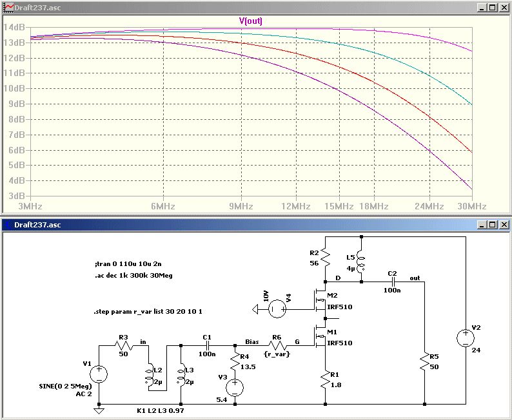Select resistor R1 symbol
Image resolution: width=512 pixels, height=420 pixels.
(325, 380)
